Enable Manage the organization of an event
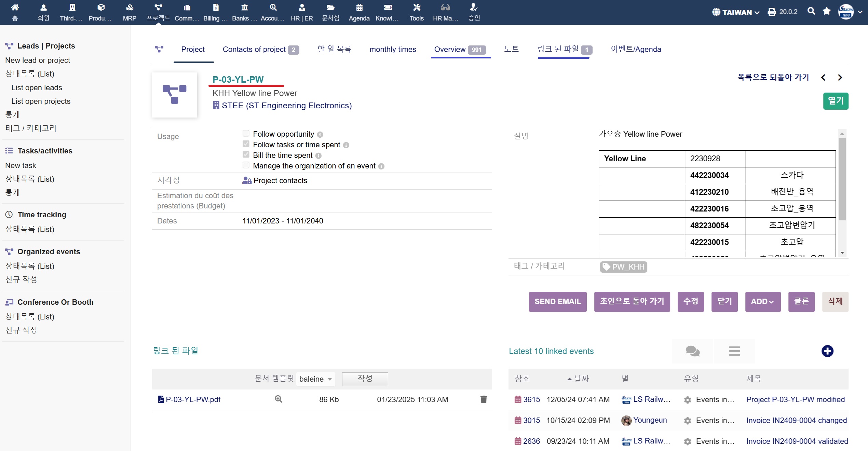The width and height of the screenshot is (868, 451). pyautogui.click(x=246, y=165)
